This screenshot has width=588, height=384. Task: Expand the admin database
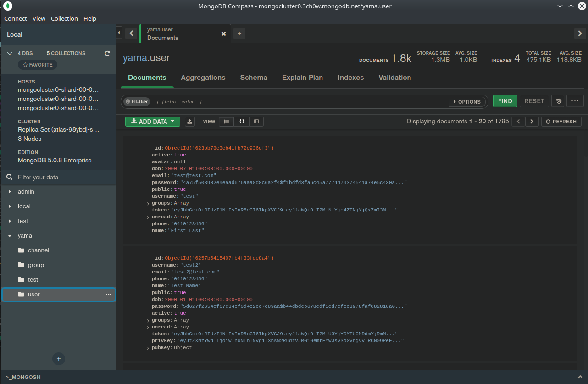click(10, 192)
